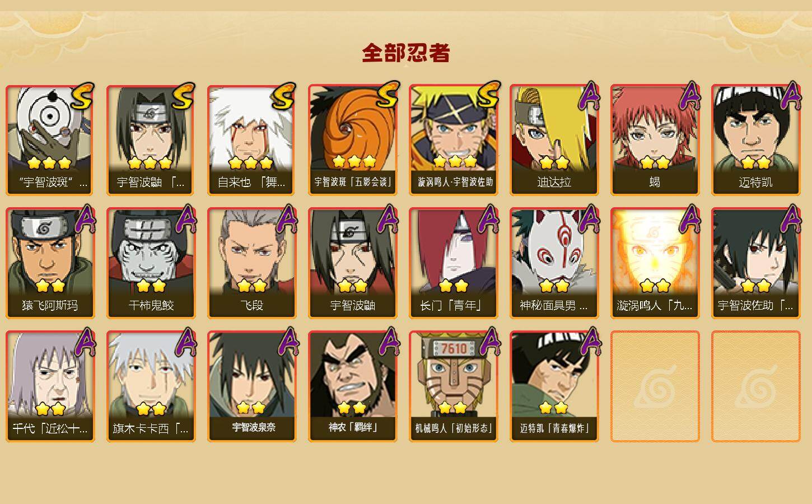Select the 神农「羁绊」card

click(352, 386)
